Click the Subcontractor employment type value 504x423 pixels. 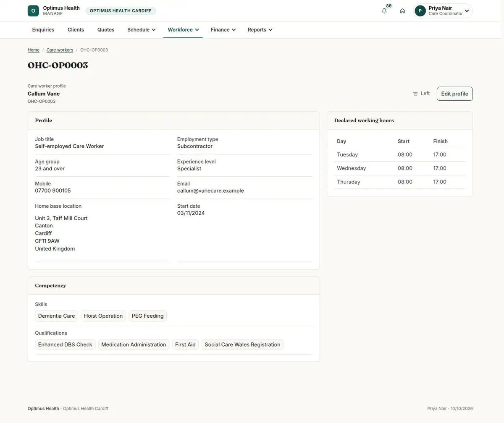195,146
